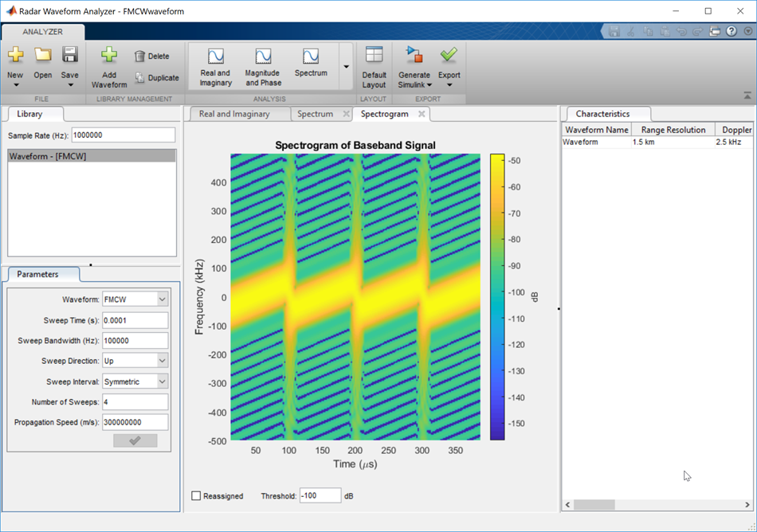Delete the selected waveform

pos(151,57)
